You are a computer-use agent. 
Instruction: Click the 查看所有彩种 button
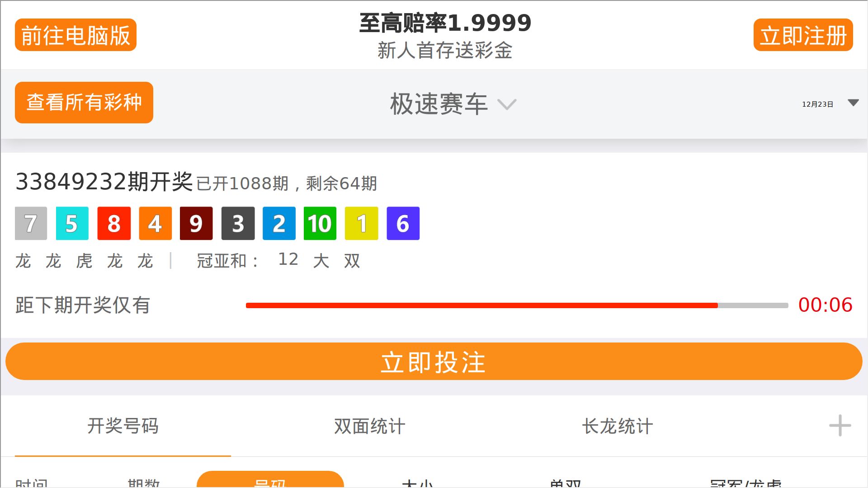84,102
